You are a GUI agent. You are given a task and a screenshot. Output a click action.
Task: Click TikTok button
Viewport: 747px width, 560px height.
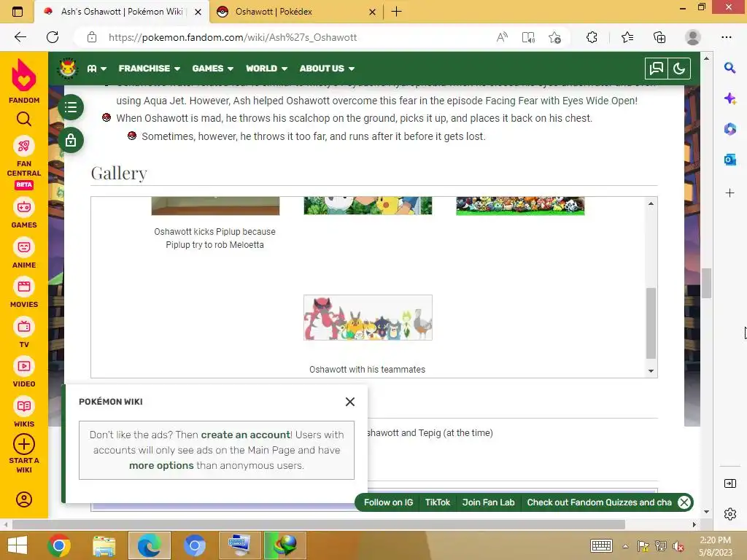(x=438, y=502)
